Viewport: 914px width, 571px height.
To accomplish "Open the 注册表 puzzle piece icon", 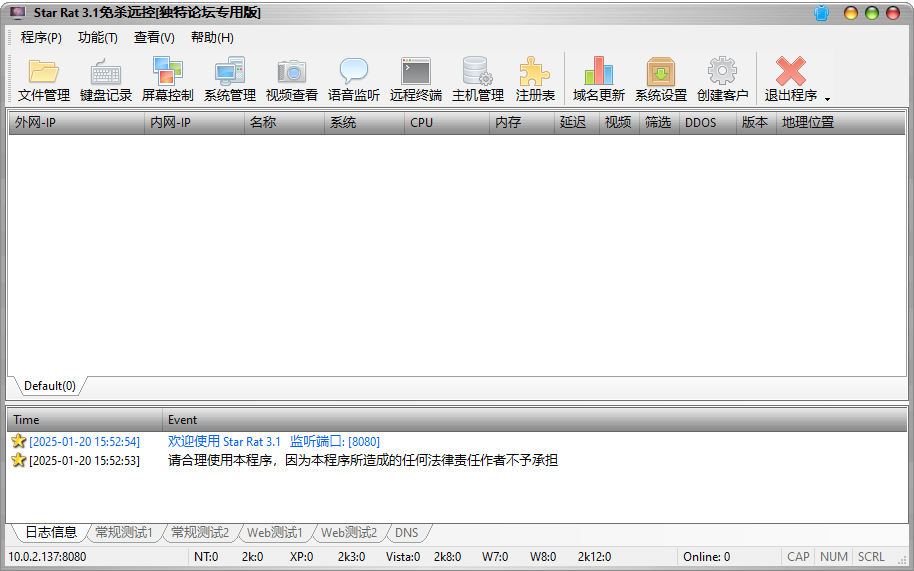I will click(535, 79).
